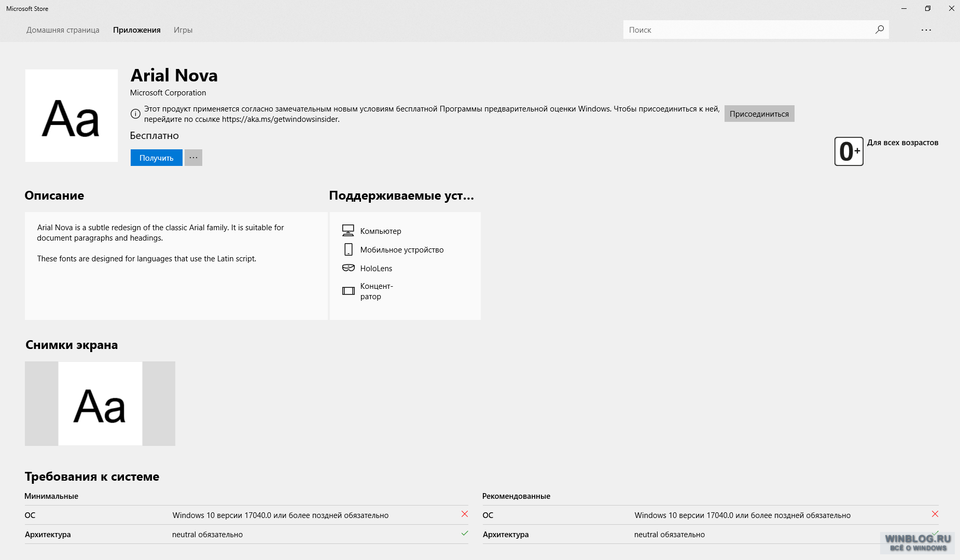Click the HoloLens label
The height and width of the screenshot is (560, 960).
[376, 269]
